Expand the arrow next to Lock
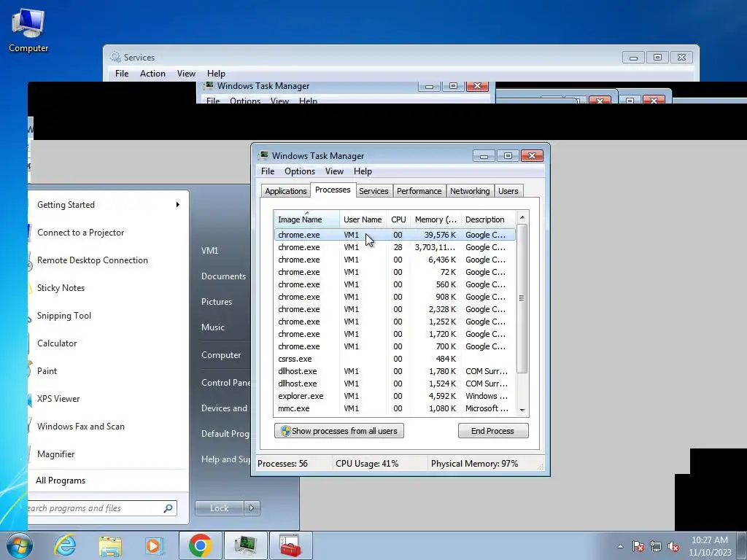Viewport: 747px width, 560px height. pyautogui.click(x=252, y=508)
